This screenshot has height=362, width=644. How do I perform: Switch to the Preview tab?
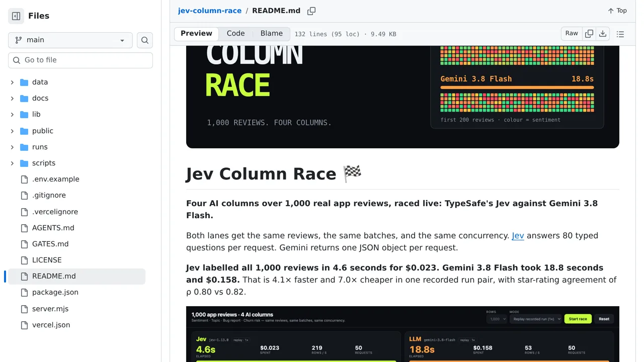pos(196,34)
